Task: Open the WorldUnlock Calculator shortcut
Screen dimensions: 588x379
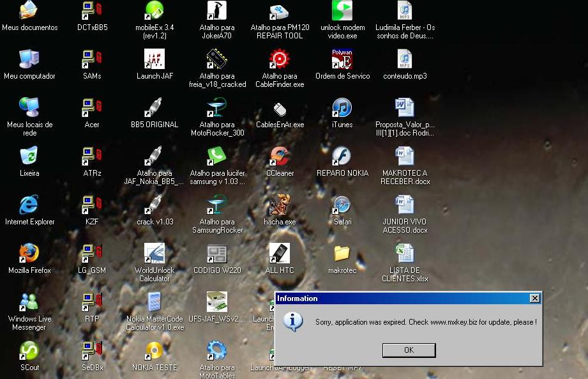Action: click(155, 253)
